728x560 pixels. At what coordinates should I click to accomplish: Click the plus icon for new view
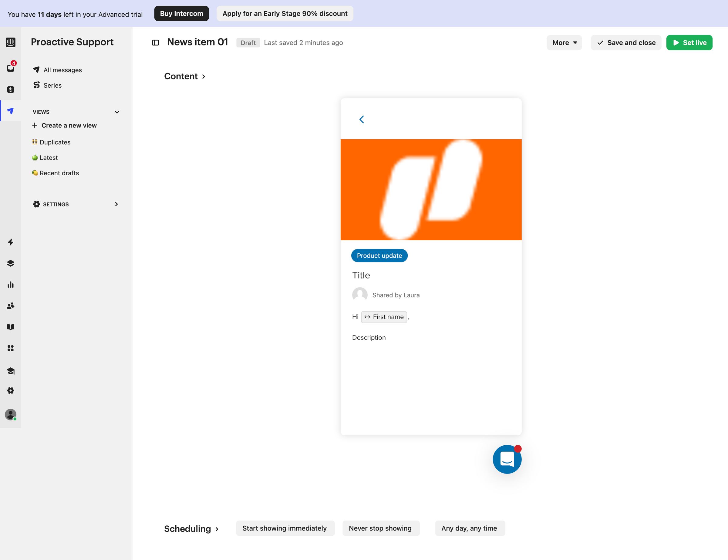[x=35, y=125]
